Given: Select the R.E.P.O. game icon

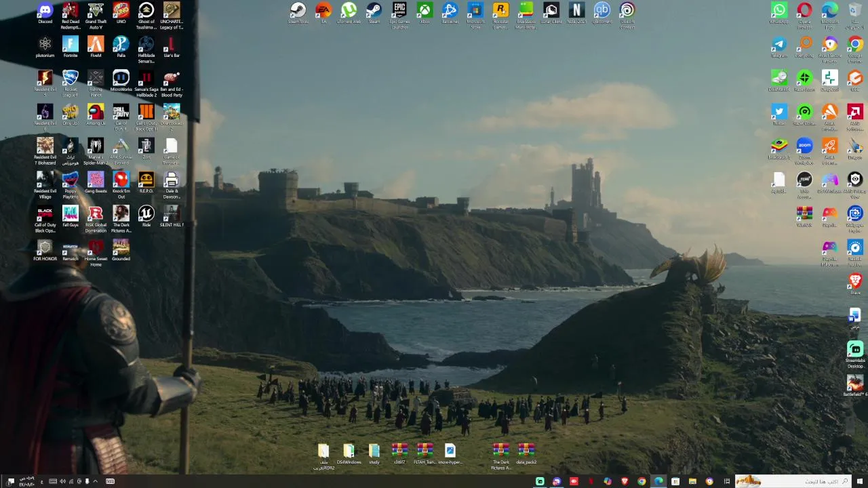Looking at the screenshot, I should point(146,183).
